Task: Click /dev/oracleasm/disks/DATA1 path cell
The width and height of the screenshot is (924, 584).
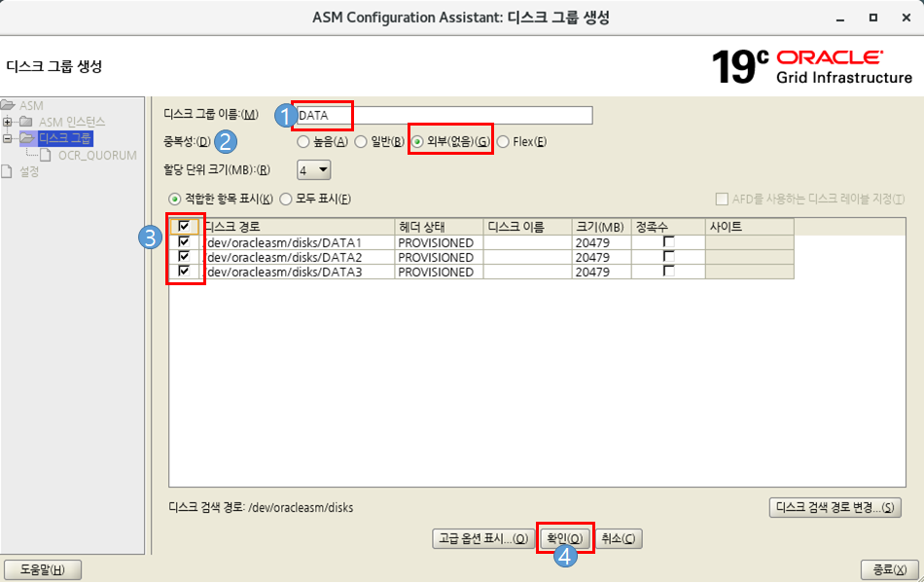Action: 298,242
